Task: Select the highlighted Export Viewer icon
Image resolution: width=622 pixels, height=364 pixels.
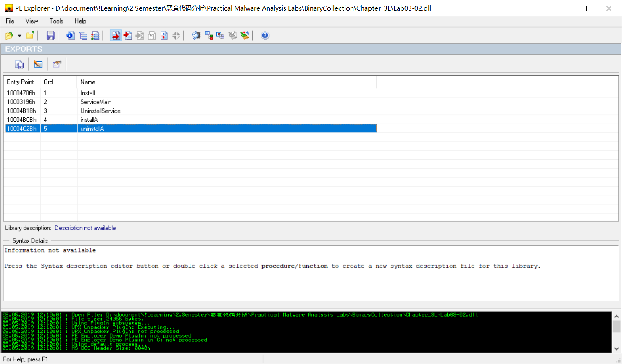Action: coord(116,35)
